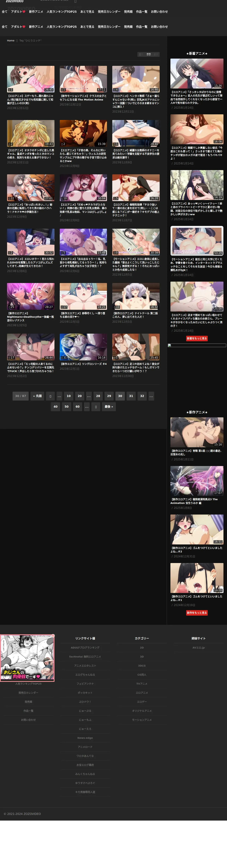Open sister site link AVエロ.jp
Viewport: 227px width, 868px height.
[x=199, y=648]
